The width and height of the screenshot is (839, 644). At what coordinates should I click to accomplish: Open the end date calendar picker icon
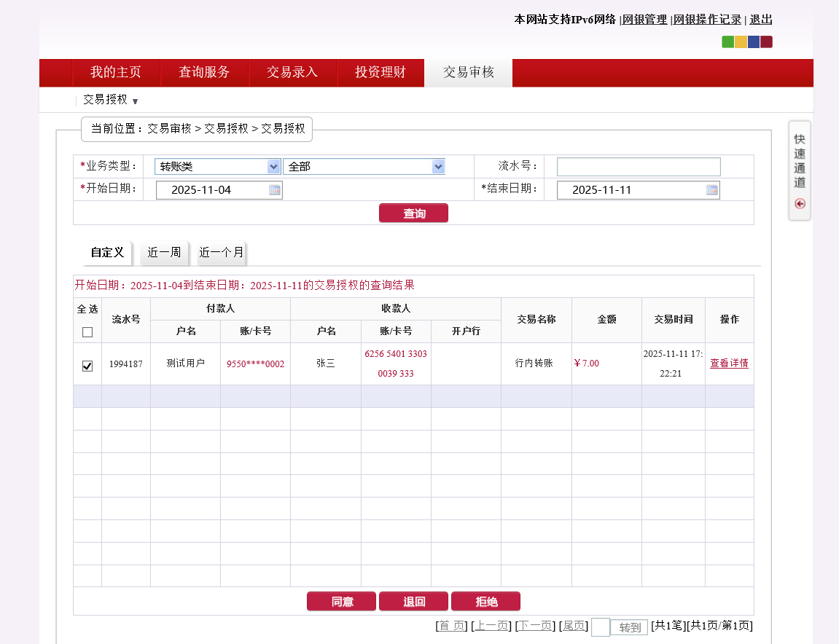[x=711, y=190]
